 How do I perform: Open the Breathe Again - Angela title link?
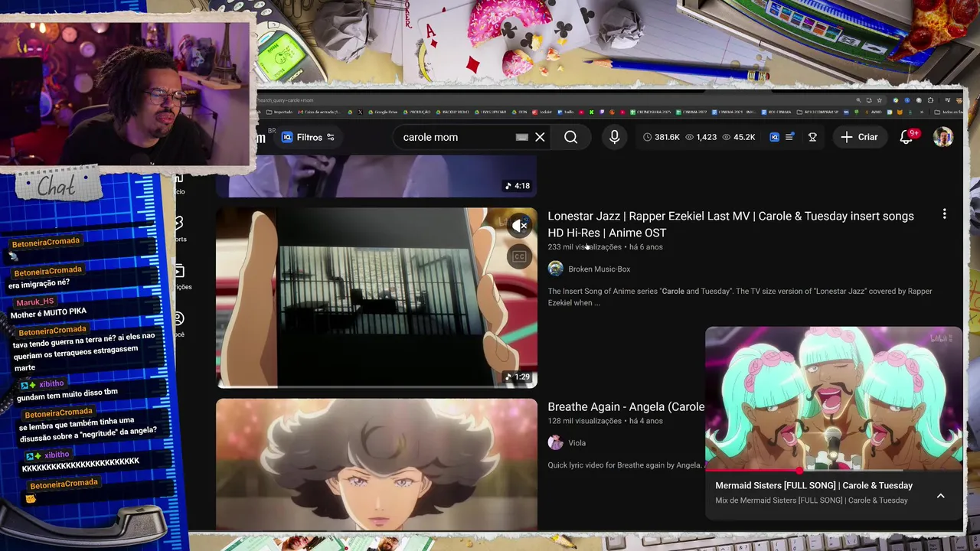(x=626, y=406)
